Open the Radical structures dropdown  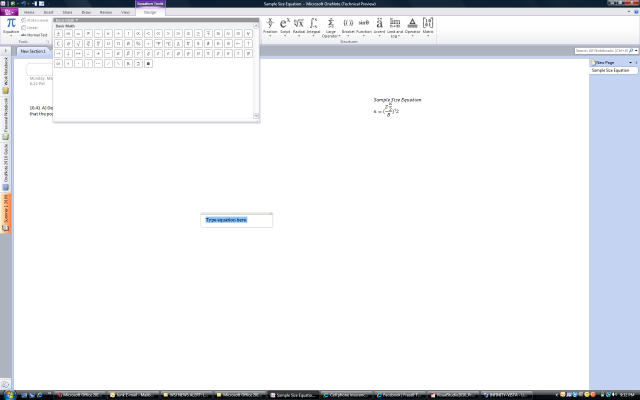pyautogui.click(x=299, y=27)
